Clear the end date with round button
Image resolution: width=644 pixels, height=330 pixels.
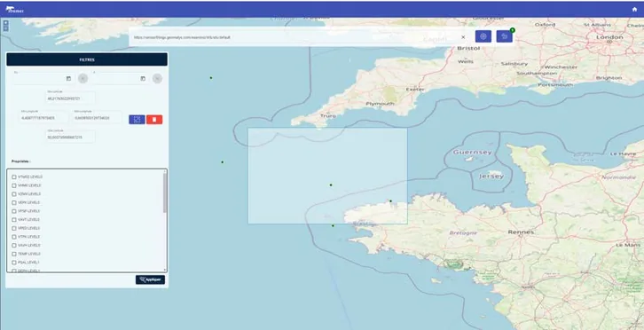(x=157, y=78)
